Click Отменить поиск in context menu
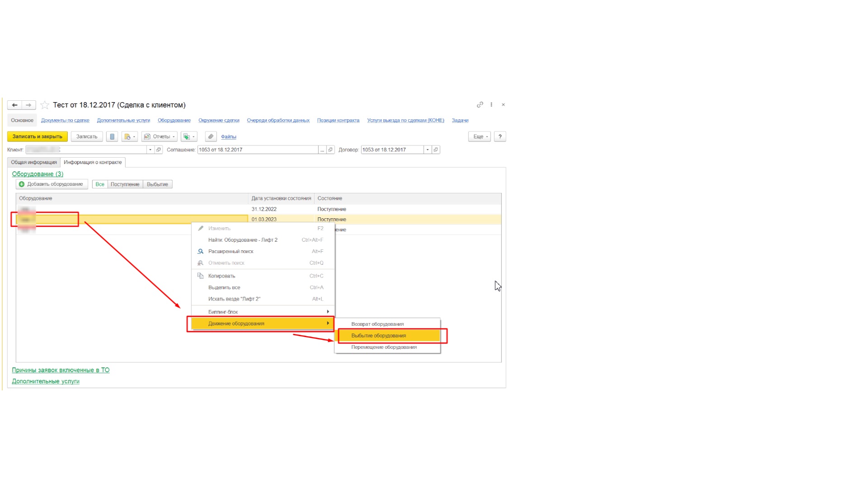The width and height of the screenshot is (868, 488). pos(263,263)
